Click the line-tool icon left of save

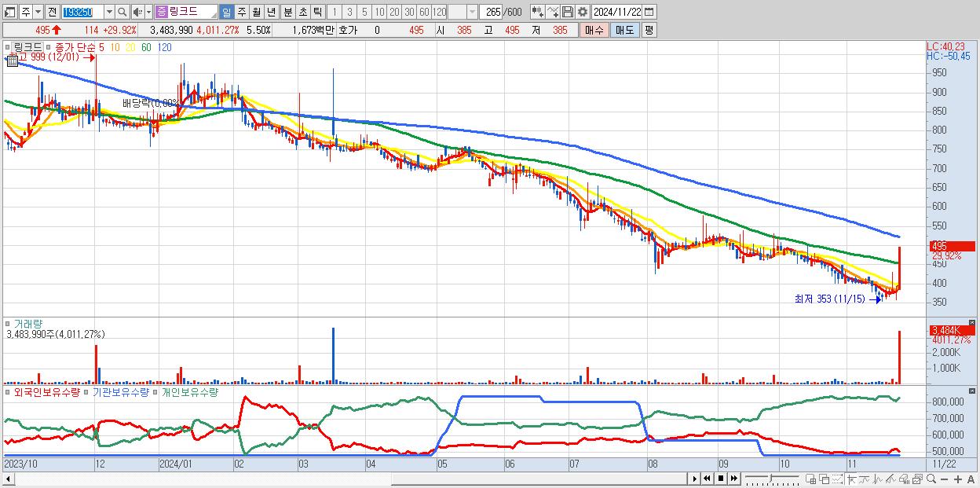[553, 12]
